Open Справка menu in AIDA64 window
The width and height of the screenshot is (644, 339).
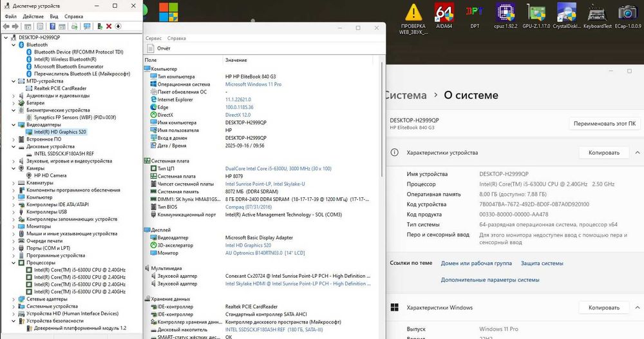[176, 38]
